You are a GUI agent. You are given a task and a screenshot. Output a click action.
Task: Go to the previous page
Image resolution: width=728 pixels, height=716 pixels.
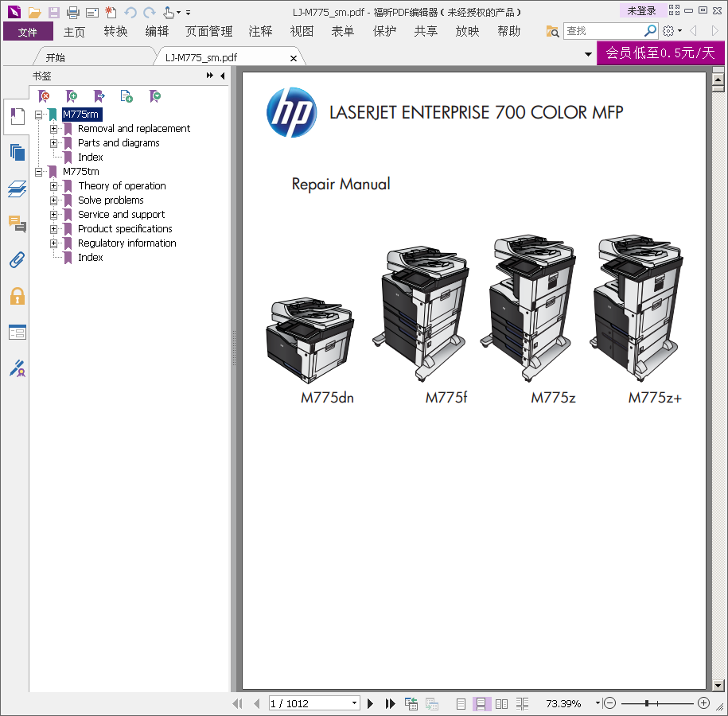click(257, 703)
